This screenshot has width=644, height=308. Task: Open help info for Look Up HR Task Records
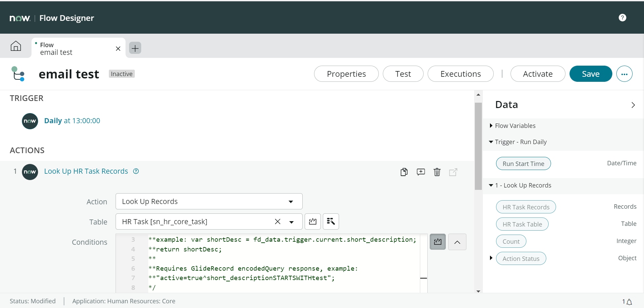click(x=136, y=171)
